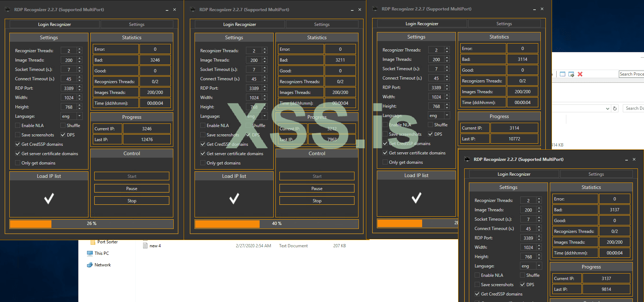Expand the Explorer address bar history dropdown arrow
This screenshot has height=302, width=644.
[608, 108]
